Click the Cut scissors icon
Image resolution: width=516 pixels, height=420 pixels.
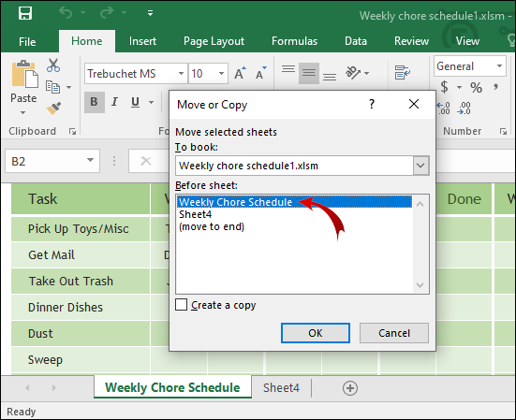pyautogui.click(x=53, y=65)
